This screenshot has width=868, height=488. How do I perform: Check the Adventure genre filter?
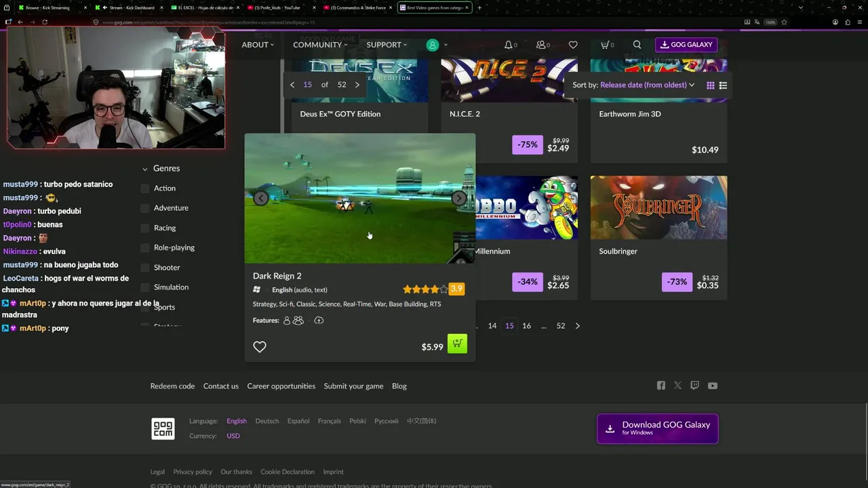(x=144, y=208)
